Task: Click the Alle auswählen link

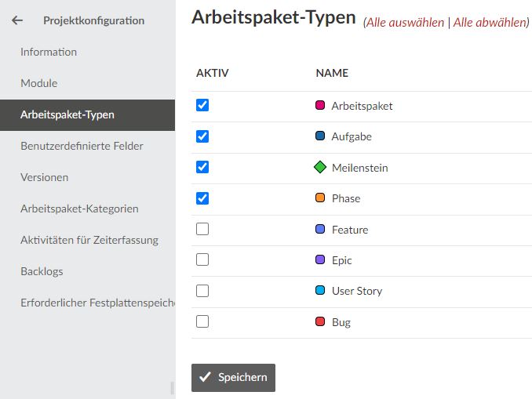Action: point(405,23)
